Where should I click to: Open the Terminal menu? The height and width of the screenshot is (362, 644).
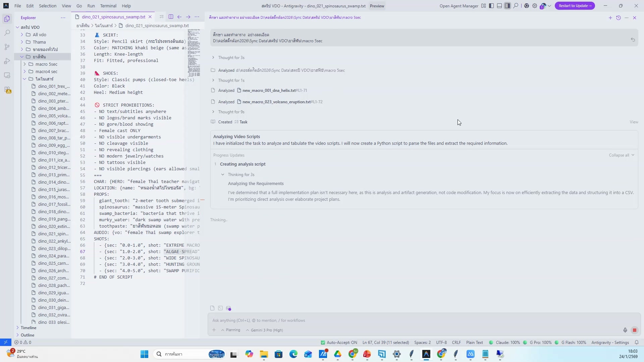coord(108,6)
